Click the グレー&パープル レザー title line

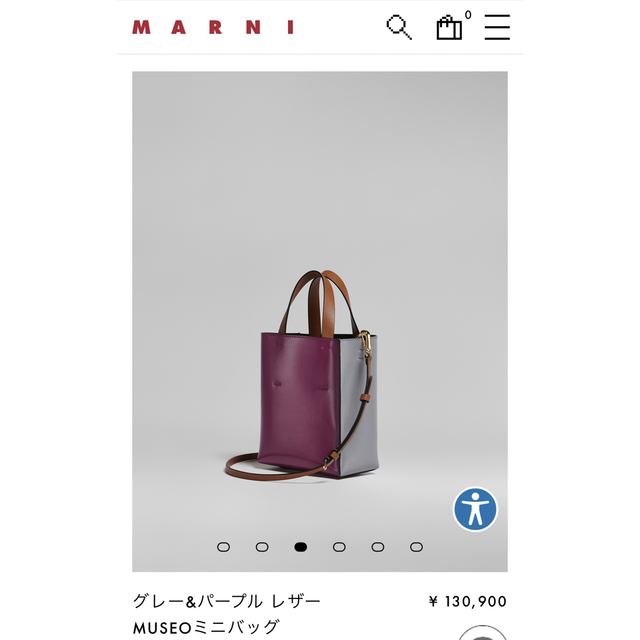(x=227, y=601)
